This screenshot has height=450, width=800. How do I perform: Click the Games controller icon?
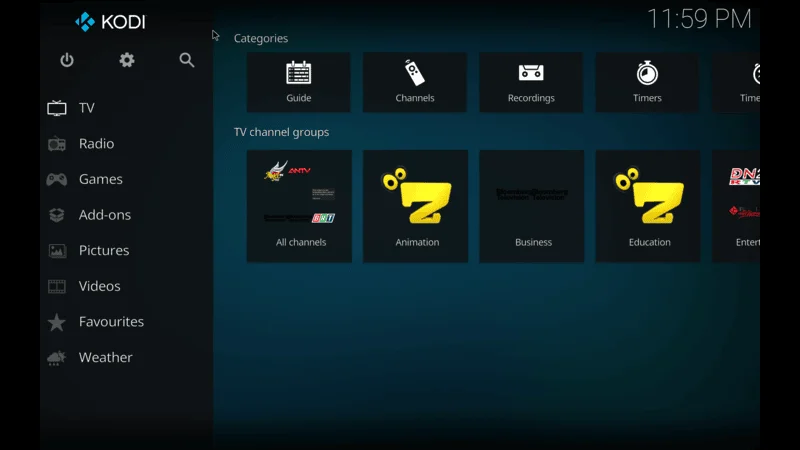(57, 180)
